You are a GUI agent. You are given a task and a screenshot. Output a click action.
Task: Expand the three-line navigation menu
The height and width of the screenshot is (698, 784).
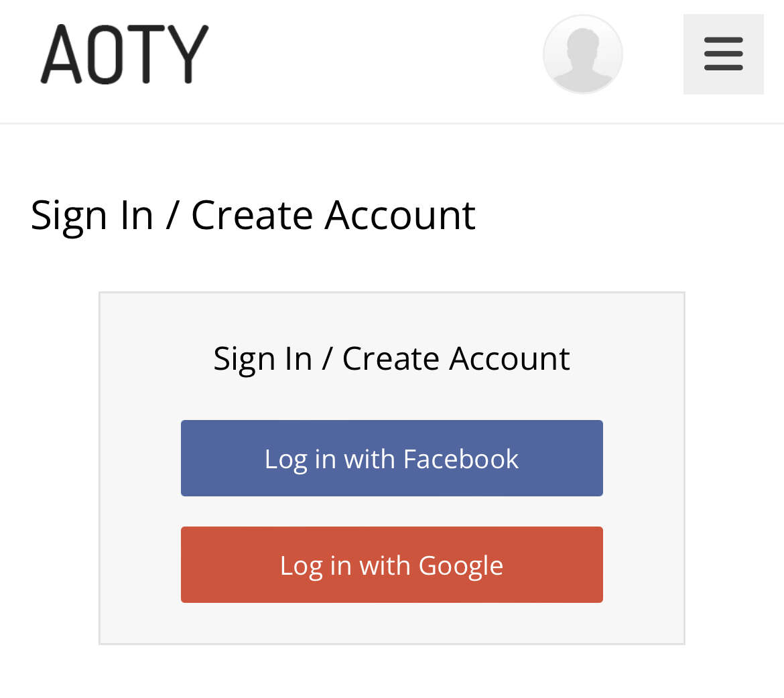tap(723, 54)
